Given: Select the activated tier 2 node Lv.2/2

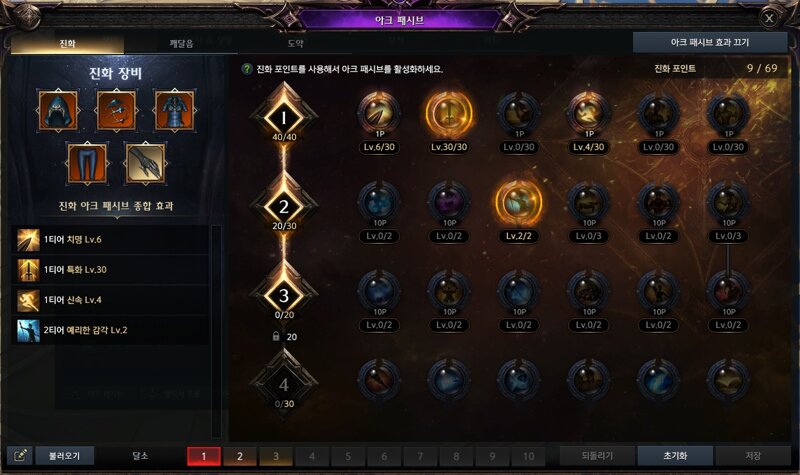Looking at the screenshot, I should pos(519,203).
